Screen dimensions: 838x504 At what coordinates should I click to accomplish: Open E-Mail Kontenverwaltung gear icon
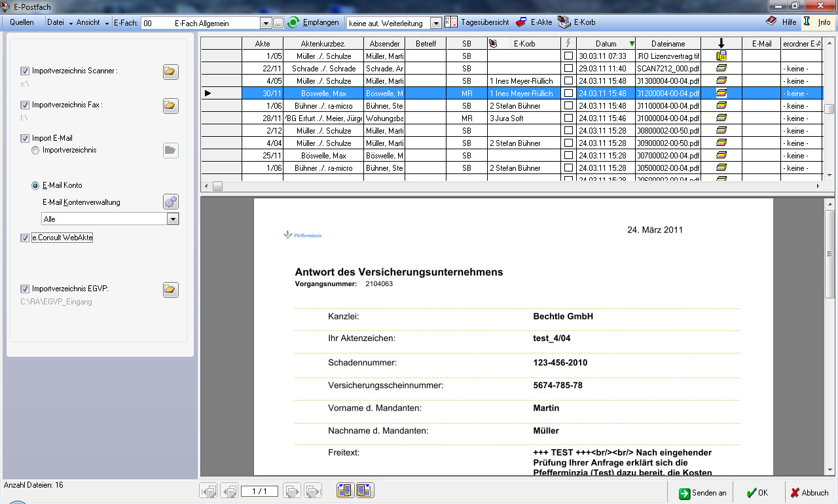coord(170,202)
